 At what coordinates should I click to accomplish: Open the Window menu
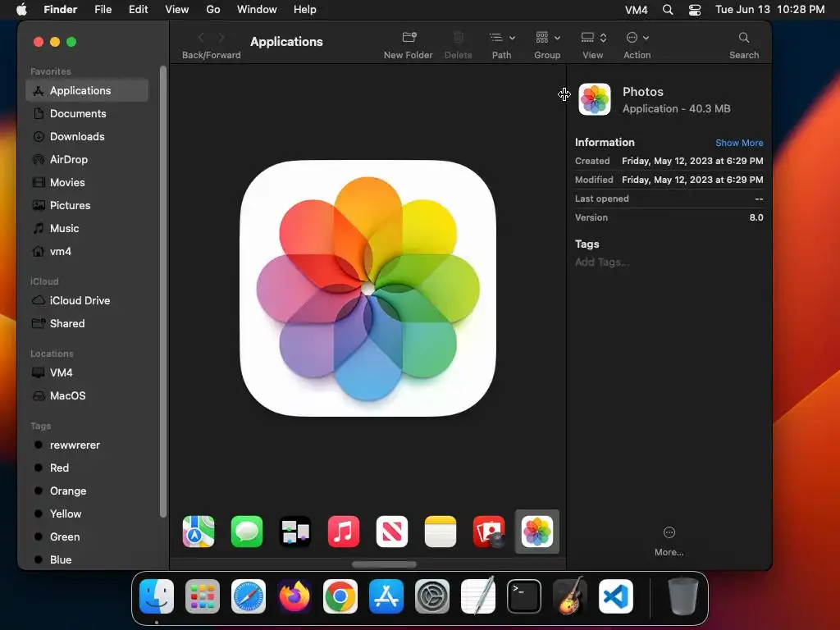(x=257, y=10)
